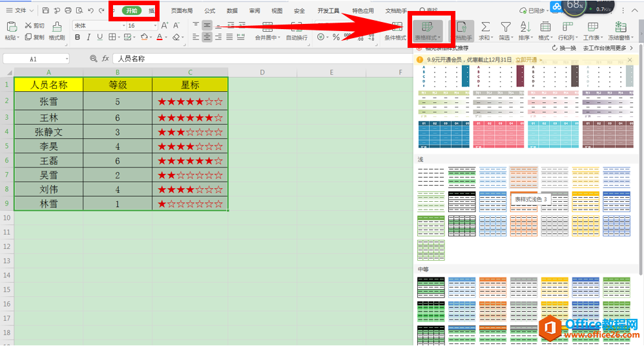
Task: Expand the font color dropdown arrow
Action: (166, 38)
